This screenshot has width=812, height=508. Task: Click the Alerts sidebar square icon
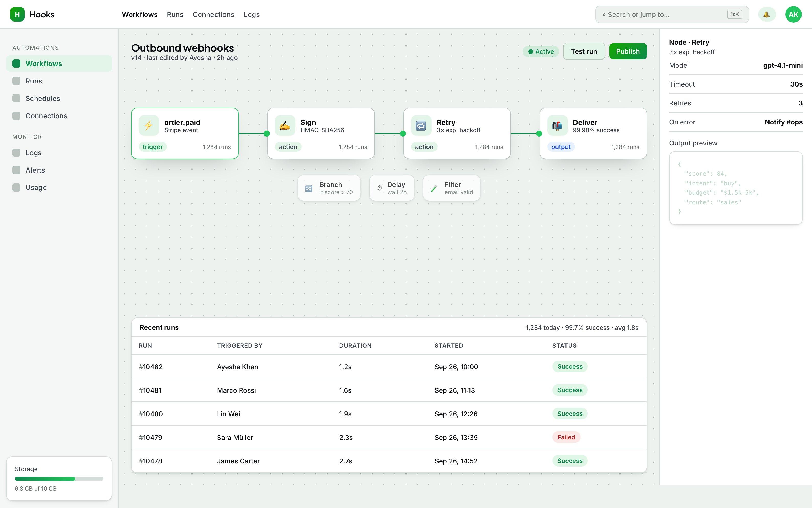click(16, 170)
